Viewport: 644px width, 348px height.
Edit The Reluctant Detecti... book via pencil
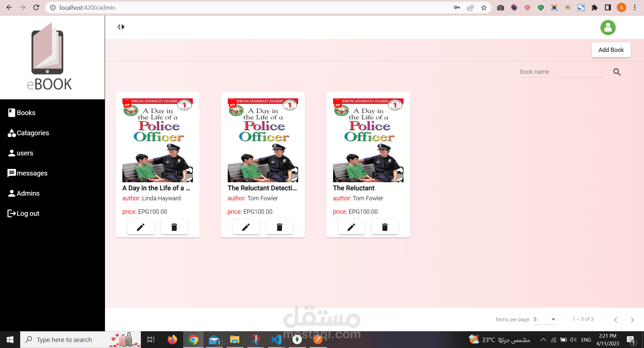[246, 227]
